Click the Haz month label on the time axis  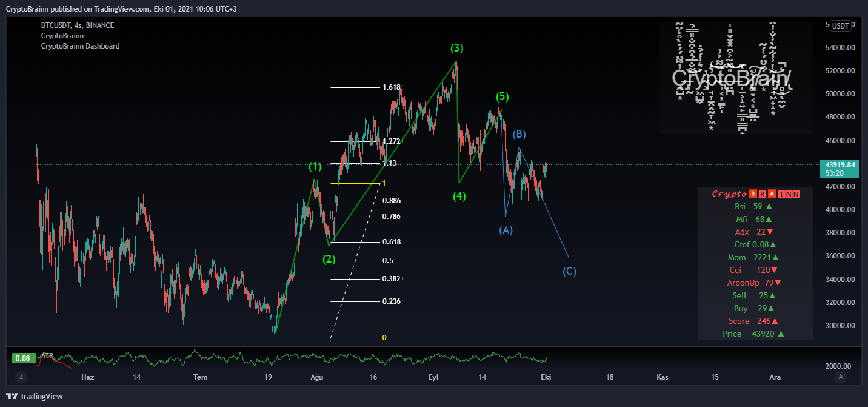click(x=87, y=377)
